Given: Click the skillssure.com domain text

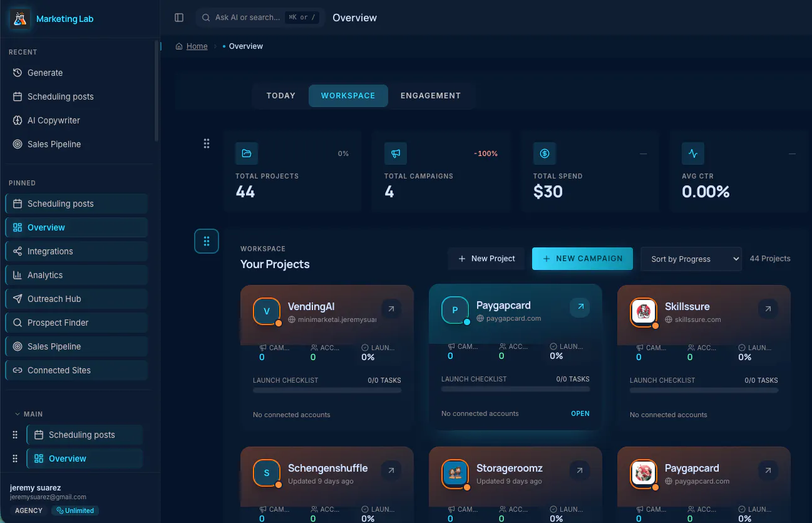Looking at the screenshot, I should tap(693, 319).
